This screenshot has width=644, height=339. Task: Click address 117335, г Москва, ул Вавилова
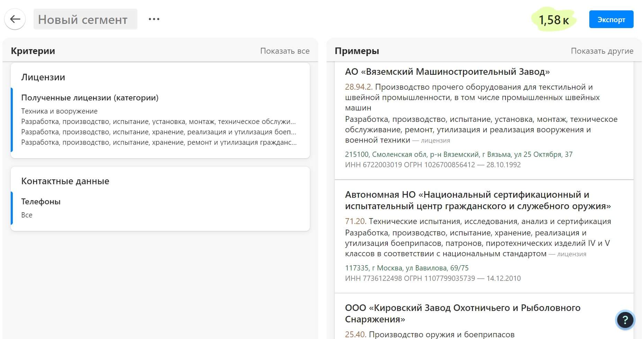[407, 268]
